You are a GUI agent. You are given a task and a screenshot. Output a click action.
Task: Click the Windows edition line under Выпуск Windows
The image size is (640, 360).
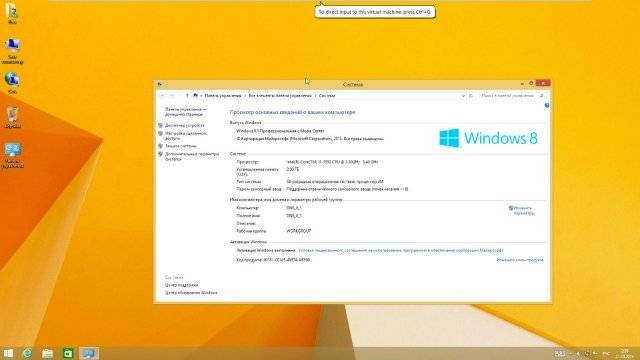[280, 131]
